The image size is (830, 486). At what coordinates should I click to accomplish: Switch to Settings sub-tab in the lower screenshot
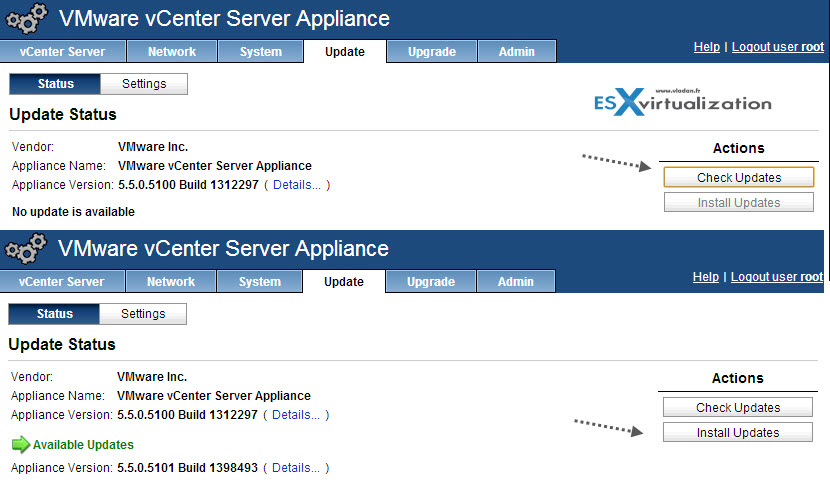tap(143, 313)
